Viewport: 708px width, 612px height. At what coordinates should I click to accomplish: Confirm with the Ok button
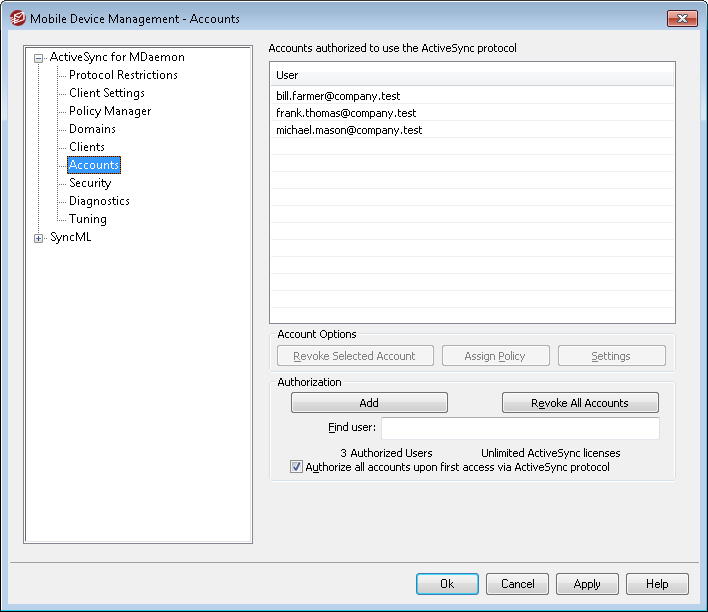[x=447, y=584]
